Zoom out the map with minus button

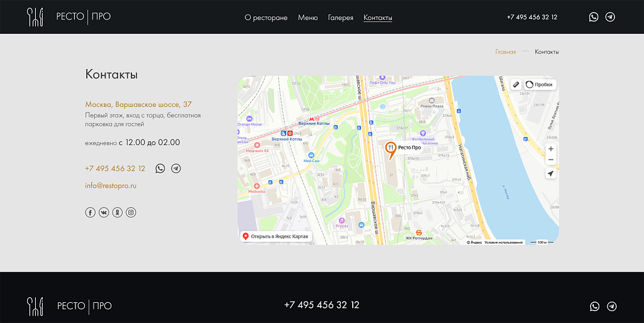click(551, 160)
